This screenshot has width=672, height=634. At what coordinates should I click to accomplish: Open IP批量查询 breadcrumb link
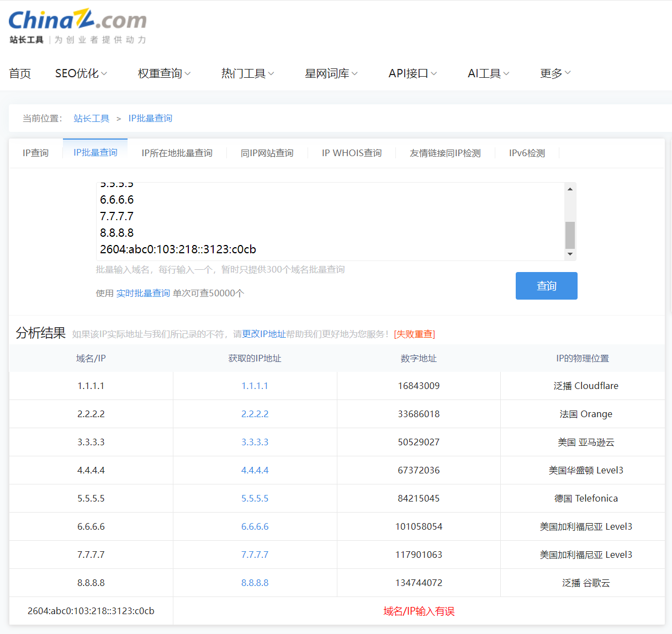(x=150, y=119)
